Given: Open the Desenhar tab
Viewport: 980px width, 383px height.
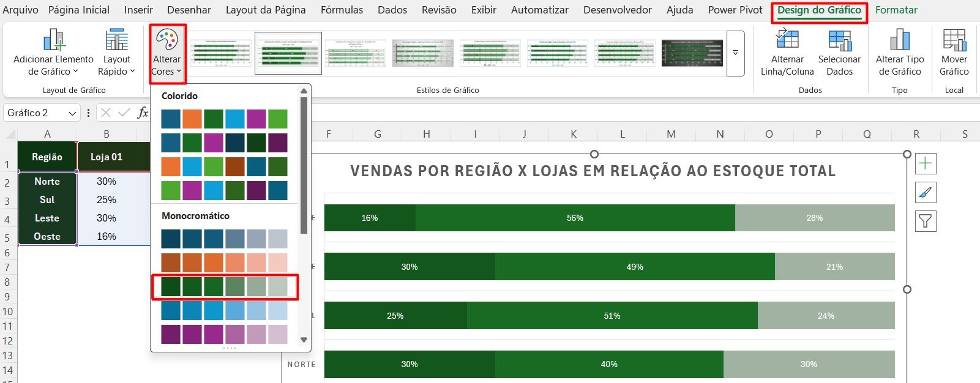Looking at the screenshot, I should tap(189, 10).
